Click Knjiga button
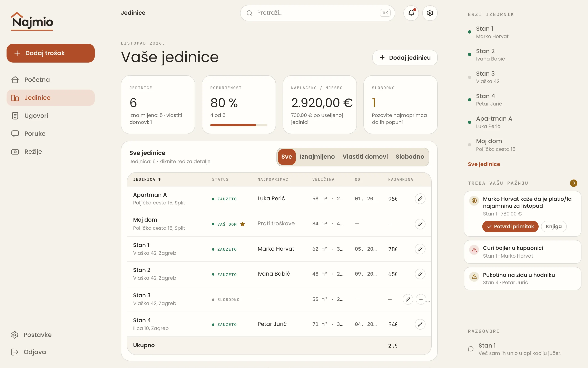588x368 pixels. pos(553,227)
